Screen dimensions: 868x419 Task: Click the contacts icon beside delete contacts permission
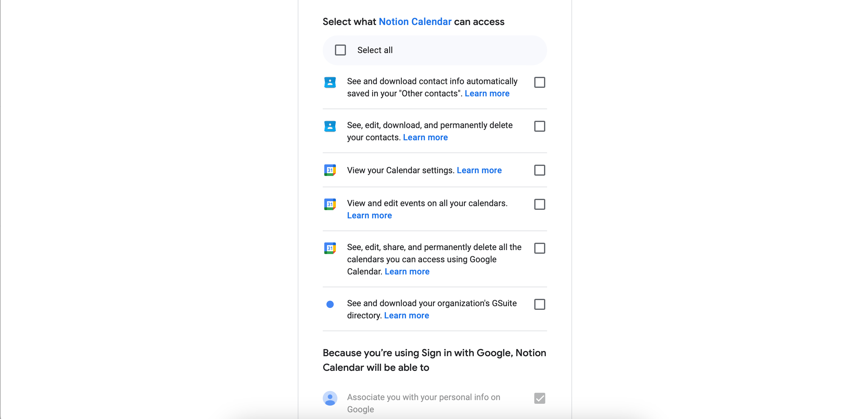(x=330, y=126)
